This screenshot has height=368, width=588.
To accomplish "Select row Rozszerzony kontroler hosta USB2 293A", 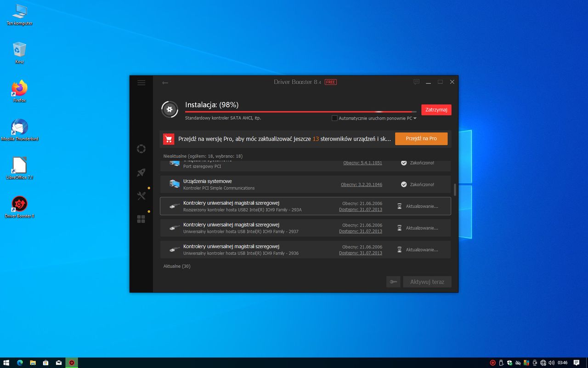I will pos(305,206).
